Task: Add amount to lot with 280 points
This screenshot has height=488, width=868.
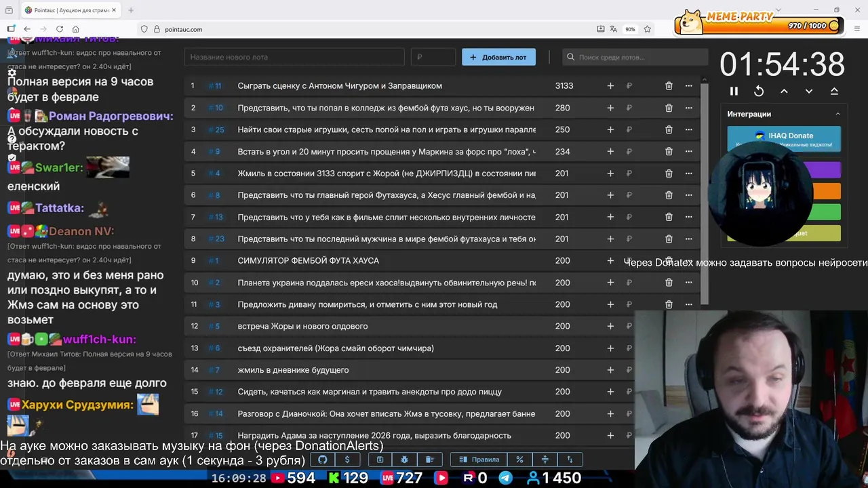Action: pyautogui.click(x=610, y=108)
